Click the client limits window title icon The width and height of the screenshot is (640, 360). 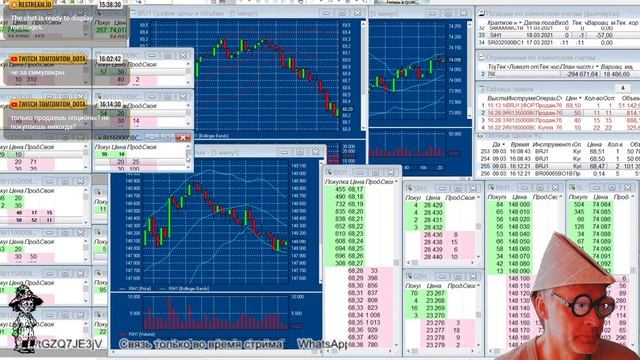(482, 58)
